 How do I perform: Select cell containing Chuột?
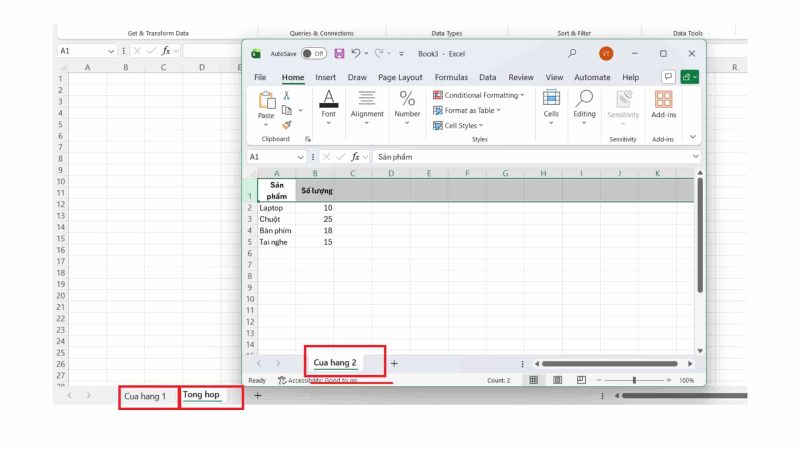277,219
